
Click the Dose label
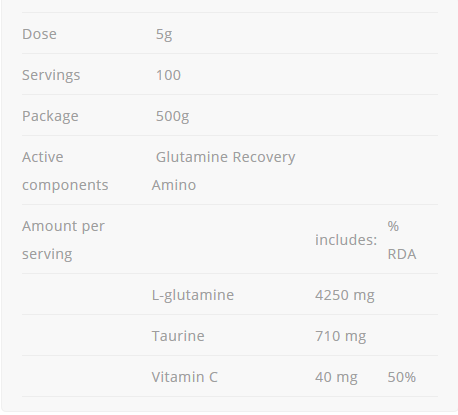pos(39,34)
